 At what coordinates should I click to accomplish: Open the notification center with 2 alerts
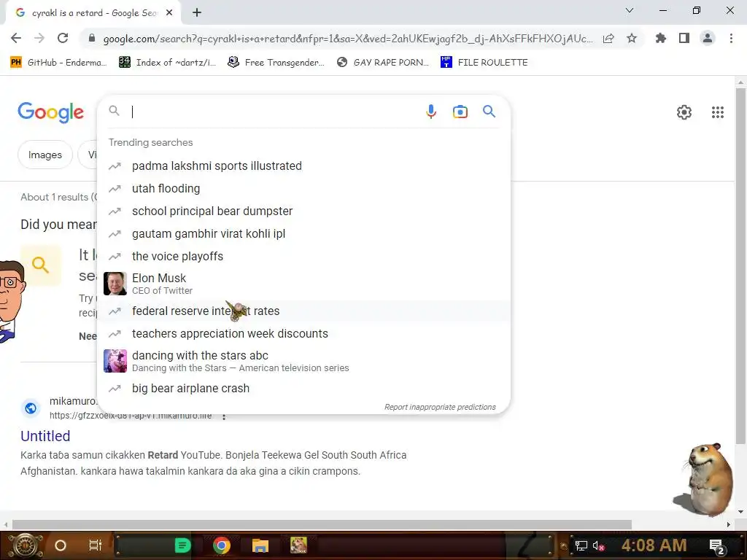point(717,546)
